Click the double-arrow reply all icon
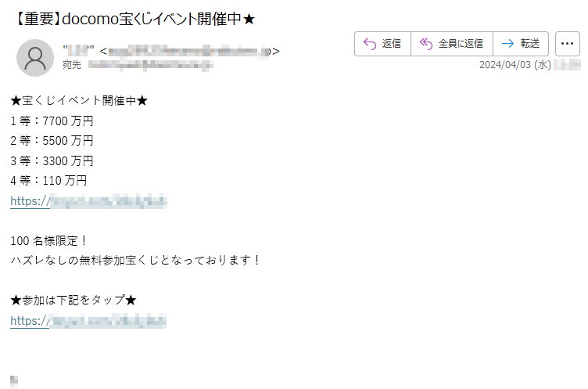This screenshot has width=588, height=389. click(x=426, y=44)
